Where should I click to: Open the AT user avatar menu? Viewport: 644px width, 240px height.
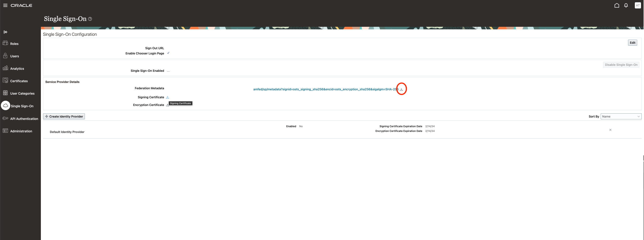point(638,5)
